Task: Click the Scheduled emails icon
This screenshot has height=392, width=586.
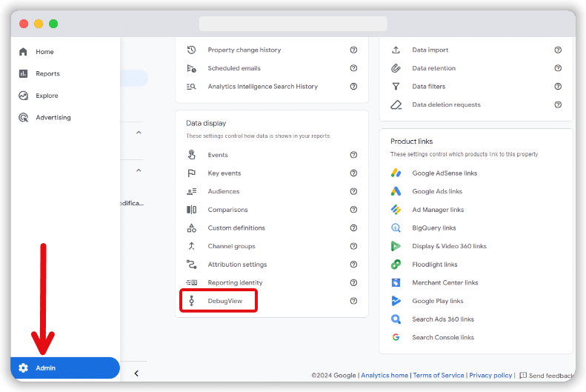Action: pyautogui.click(x=191, y=68)
